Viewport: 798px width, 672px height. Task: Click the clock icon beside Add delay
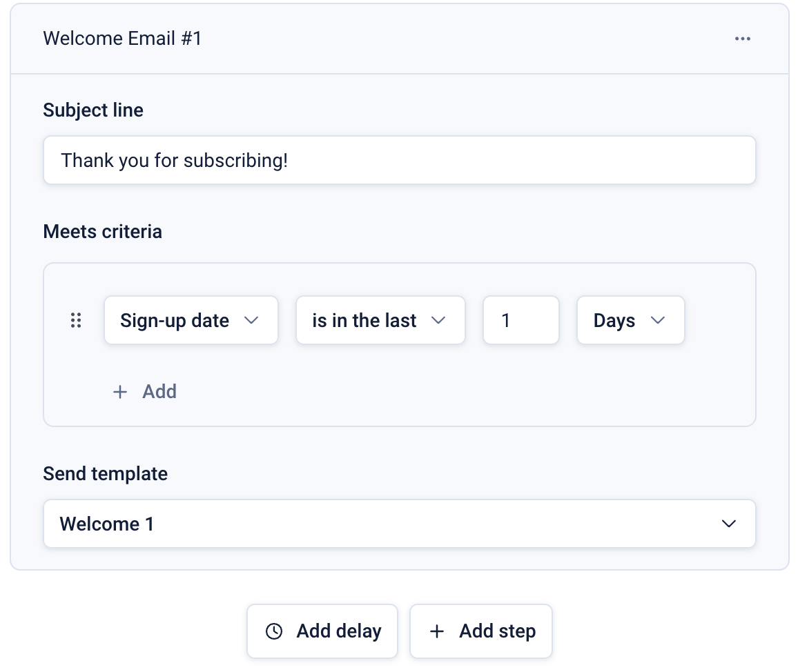click(x=274, y=631)
